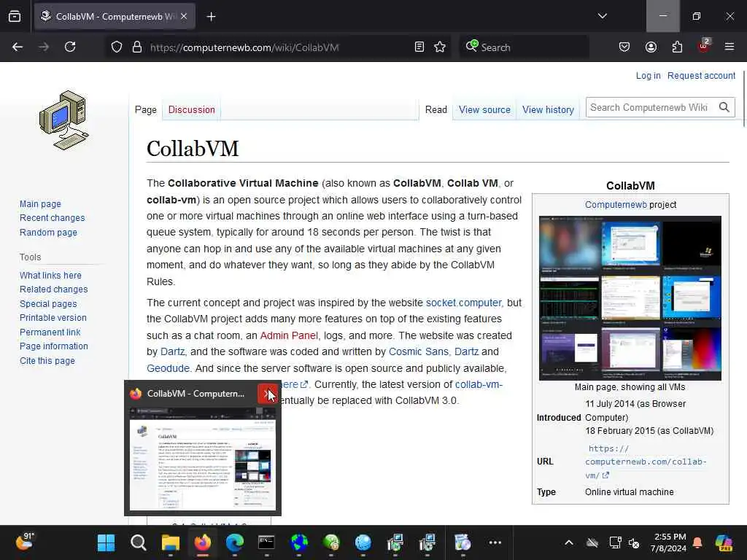Open Permanent link in tools
Image resolution: width=747 pixels, height=560 pixels.
click(x=50, y=332)
